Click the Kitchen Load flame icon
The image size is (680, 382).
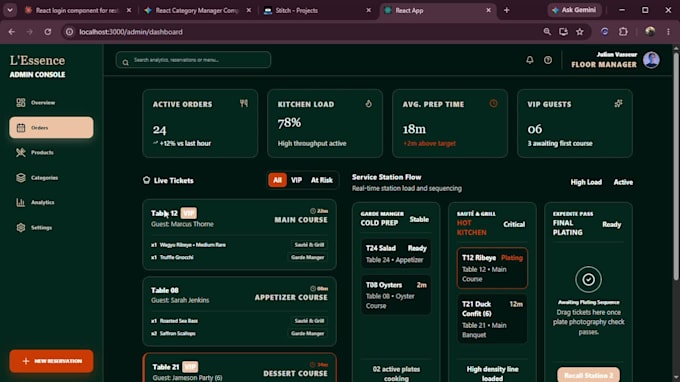tap(368, 103)
